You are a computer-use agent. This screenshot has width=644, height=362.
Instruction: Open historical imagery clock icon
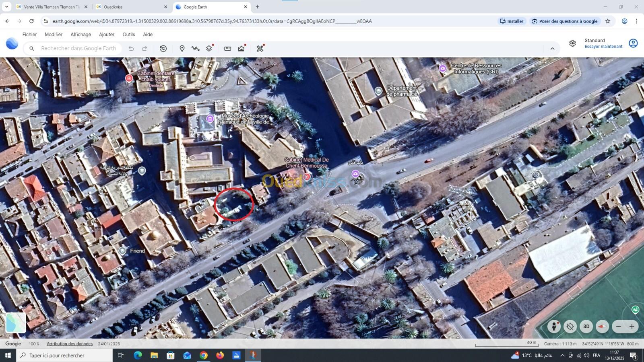coord(163,49)
